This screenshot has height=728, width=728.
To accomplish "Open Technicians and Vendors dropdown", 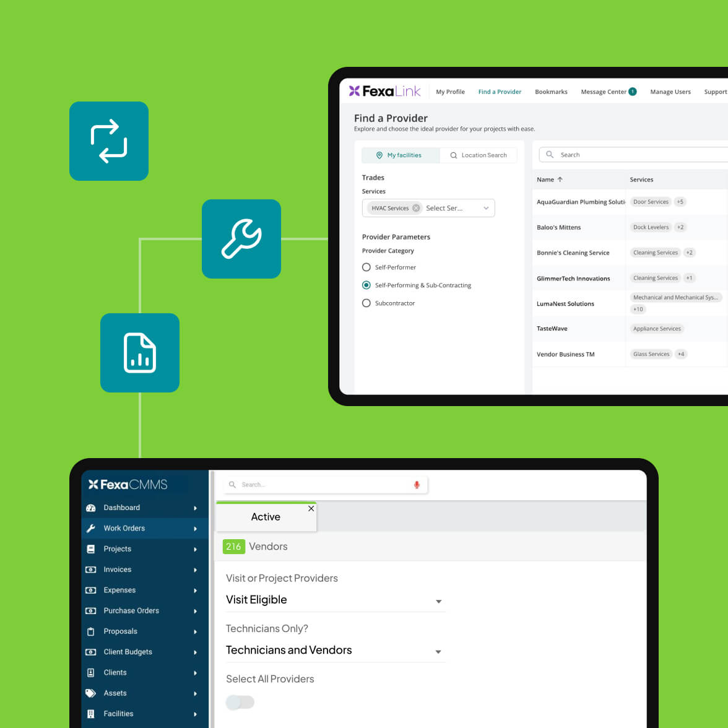I will tap(336, 651).
